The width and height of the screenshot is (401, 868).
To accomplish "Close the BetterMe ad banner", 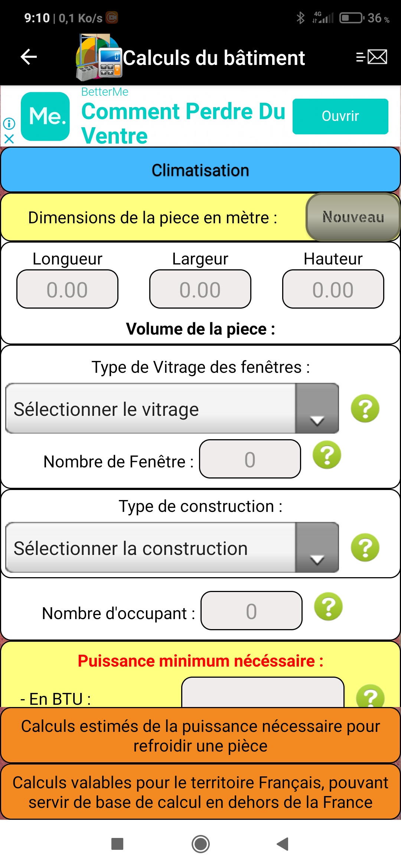I will click(x=9, y=139).
